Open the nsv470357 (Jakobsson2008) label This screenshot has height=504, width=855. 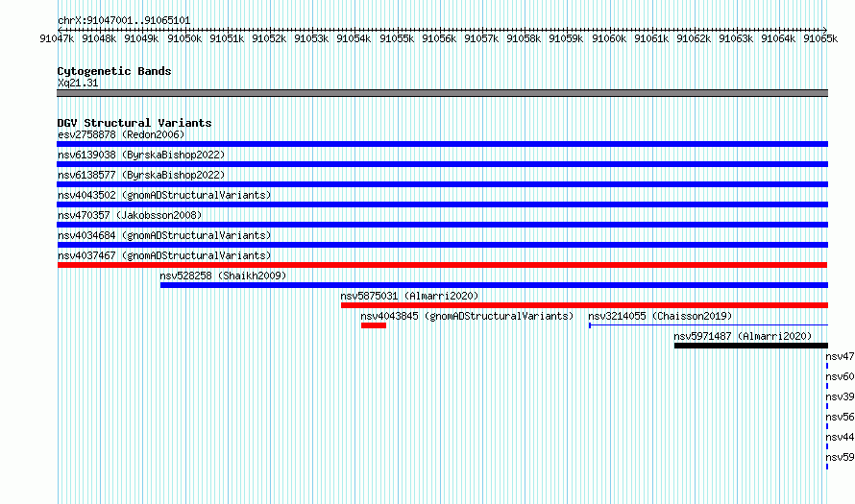[130, 215]
